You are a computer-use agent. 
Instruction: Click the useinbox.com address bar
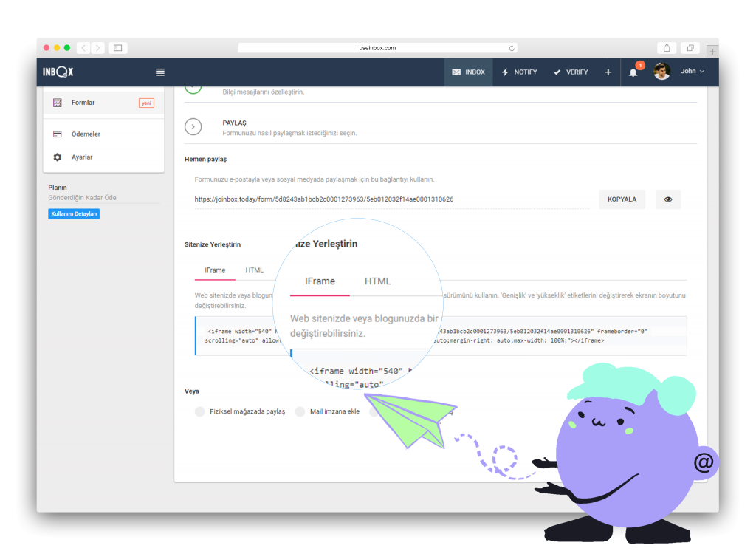click(x=377, y=48)
